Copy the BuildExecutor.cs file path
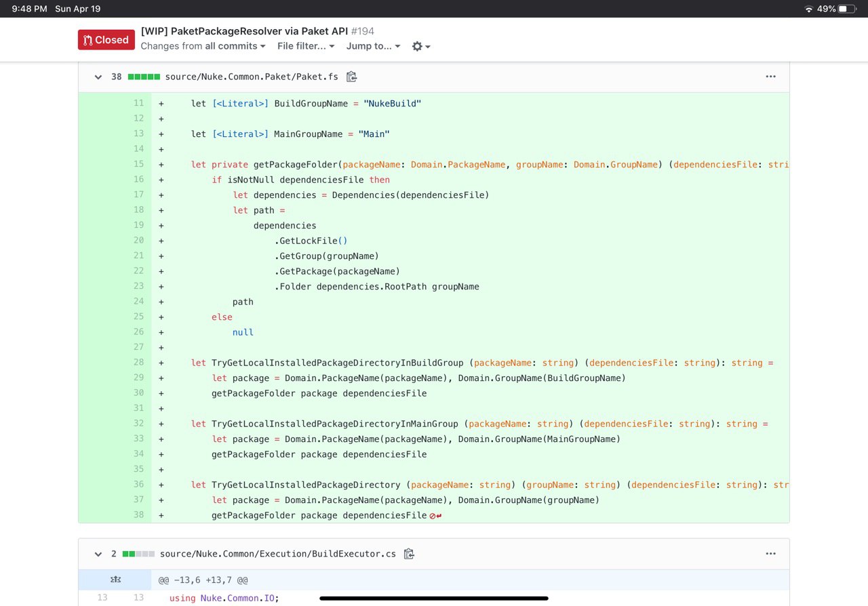This screenshot has height=606, width=868. [409, 554]
